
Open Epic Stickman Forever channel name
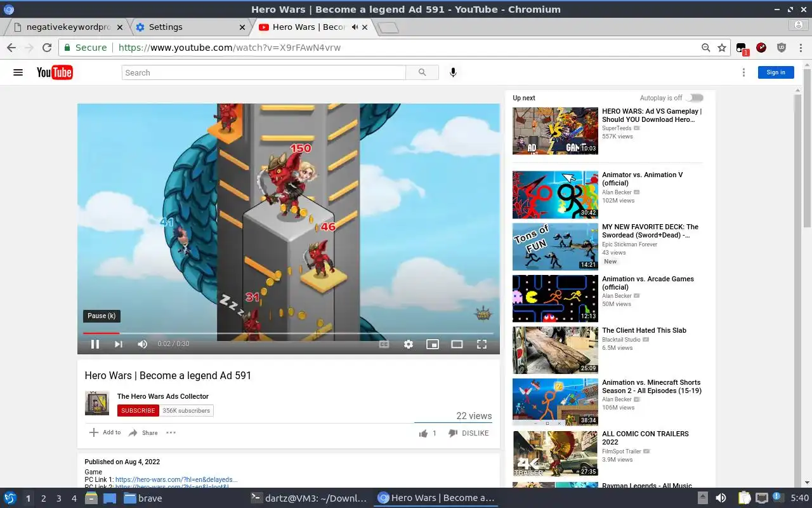pos(629,244)
